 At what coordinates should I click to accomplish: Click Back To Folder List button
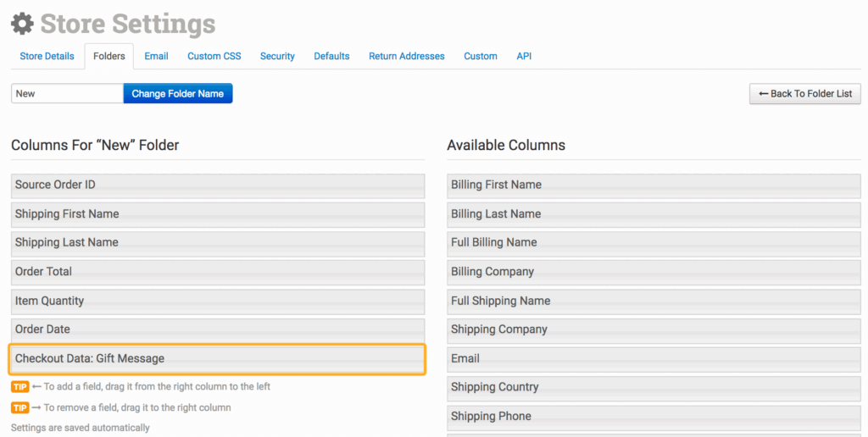pyautogui.click(x=804, y=93)
